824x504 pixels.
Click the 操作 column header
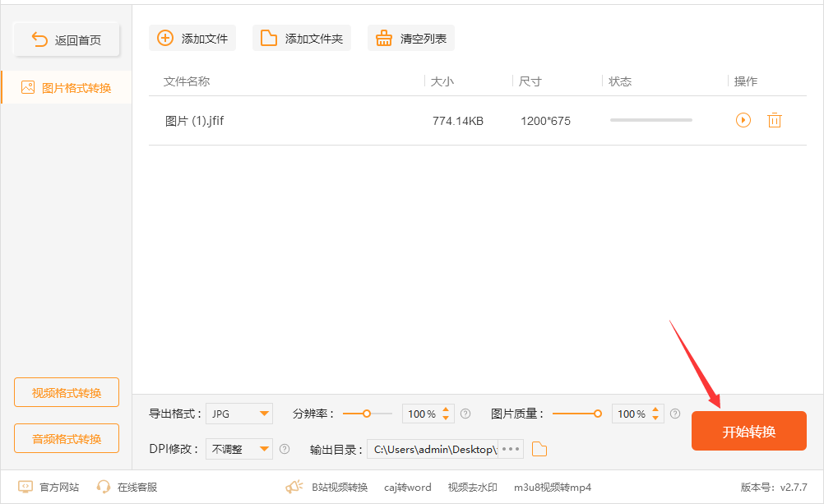click(746, 81)
